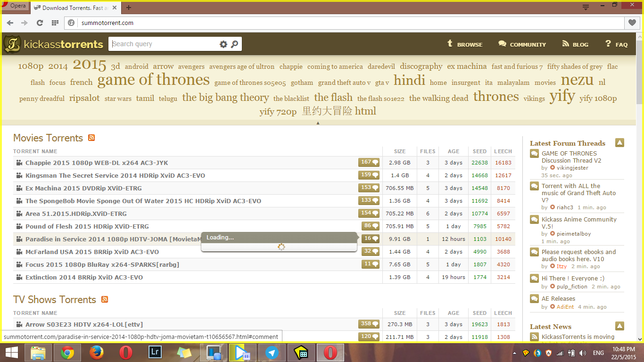Open the Speed Dial grid
Screen dimensions: 644x362
coord(55,23)
